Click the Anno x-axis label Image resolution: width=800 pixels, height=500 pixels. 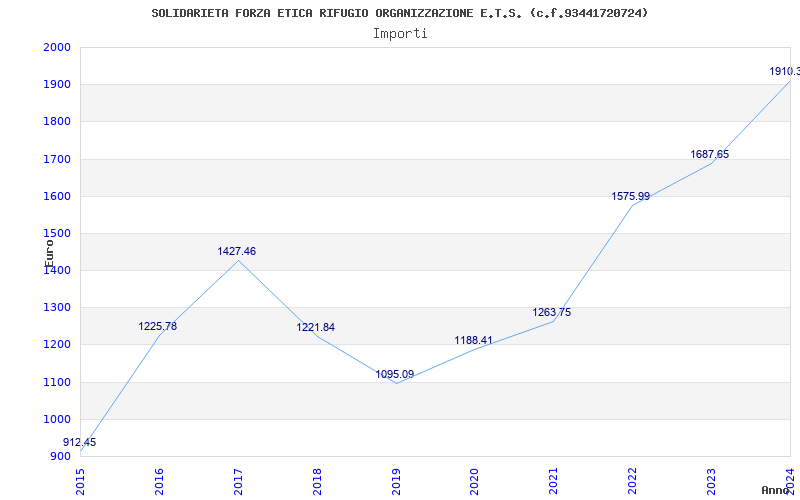[x=777, y=490]
